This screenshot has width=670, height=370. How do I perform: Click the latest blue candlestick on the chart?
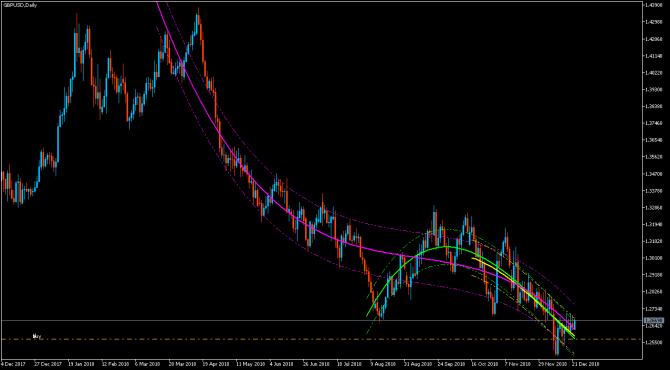point(574,324)
